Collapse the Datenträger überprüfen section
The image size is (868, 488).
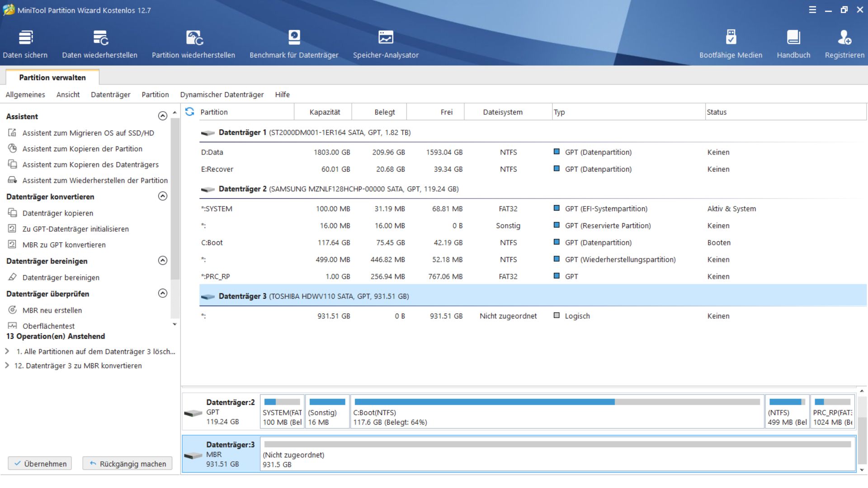[x=163, y=293]
